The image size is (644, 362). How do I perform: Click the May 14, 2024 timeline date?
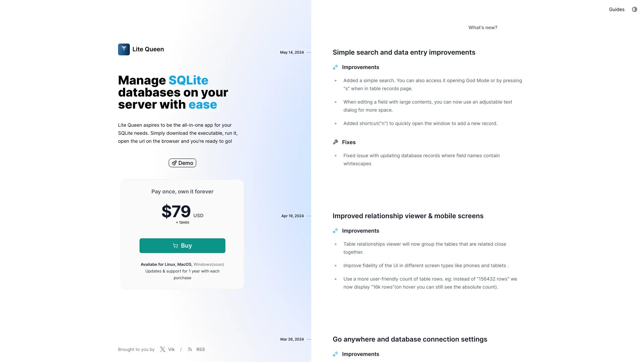click(x=292, y=52)
